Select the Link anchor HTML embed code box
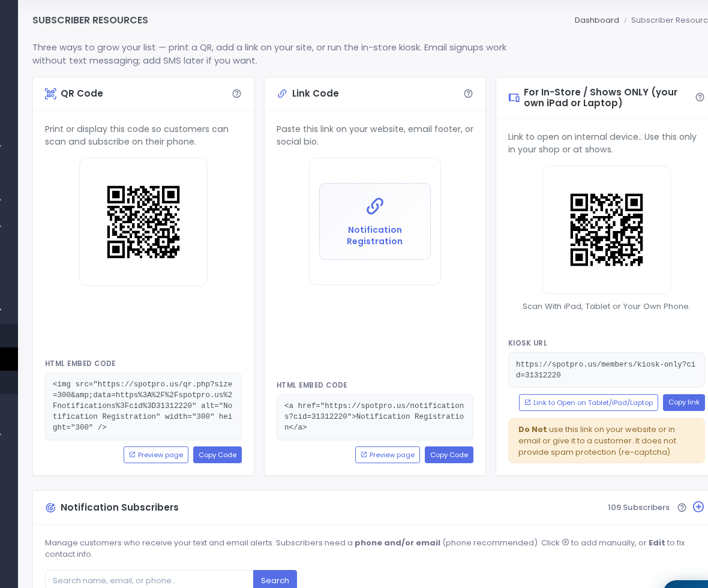 coord(375,417)
